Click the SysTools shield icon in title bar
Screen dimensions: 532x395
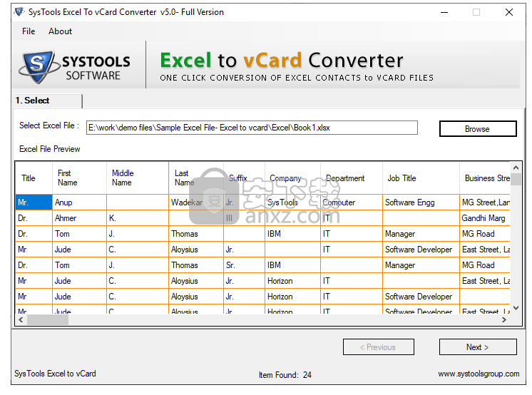tap(20, 12)
